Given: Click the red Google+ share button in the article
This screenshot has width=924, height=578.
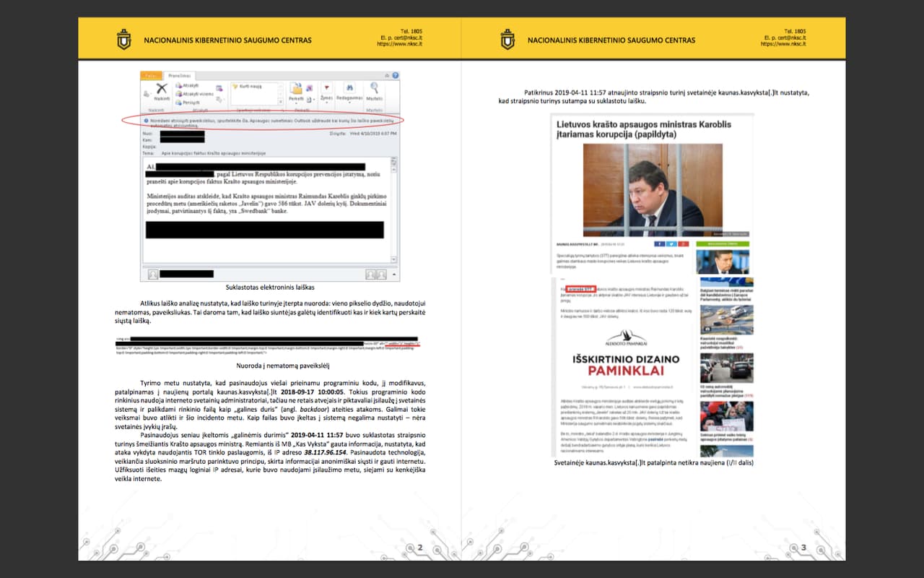Looking at the screenshot, I should pos(684,243).
